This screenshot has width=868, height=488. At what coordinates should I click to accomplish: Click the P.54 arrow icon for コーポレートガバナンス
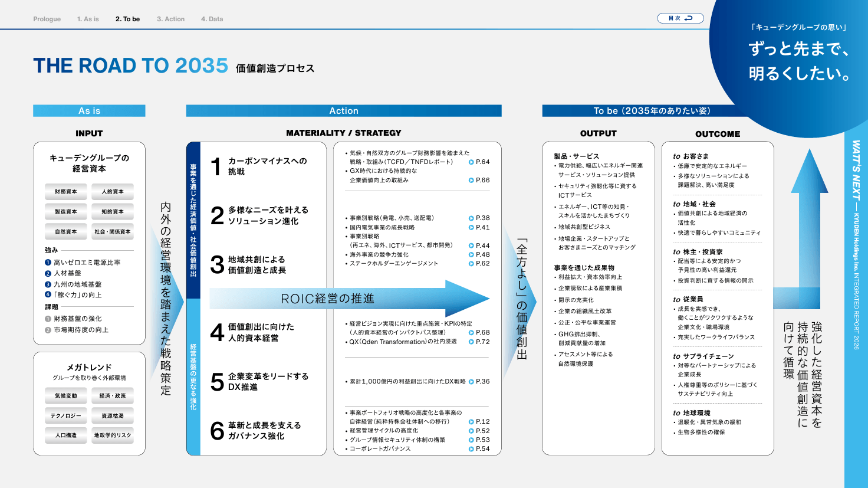(471, 449)
